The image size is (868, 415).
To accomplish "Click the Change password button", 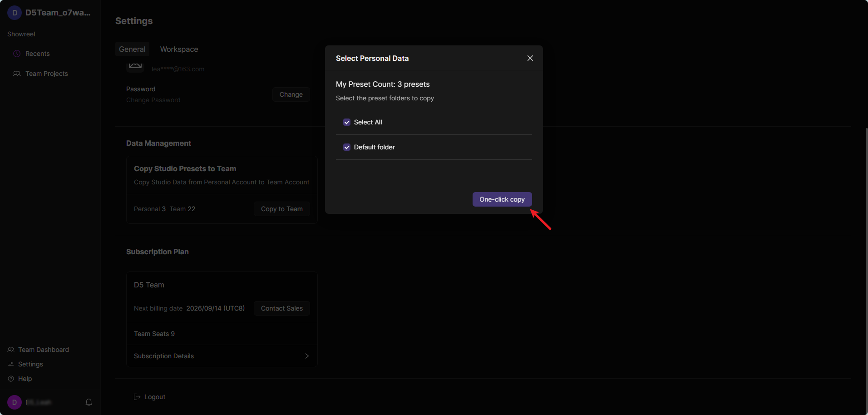I will click(291, 94).
